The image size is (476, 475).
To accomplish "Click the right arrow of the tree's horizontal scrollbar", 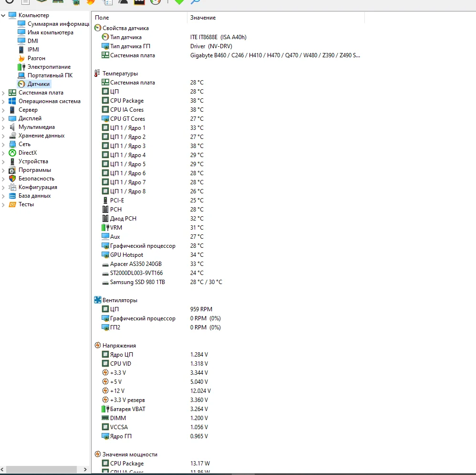I will coord(85,470).
